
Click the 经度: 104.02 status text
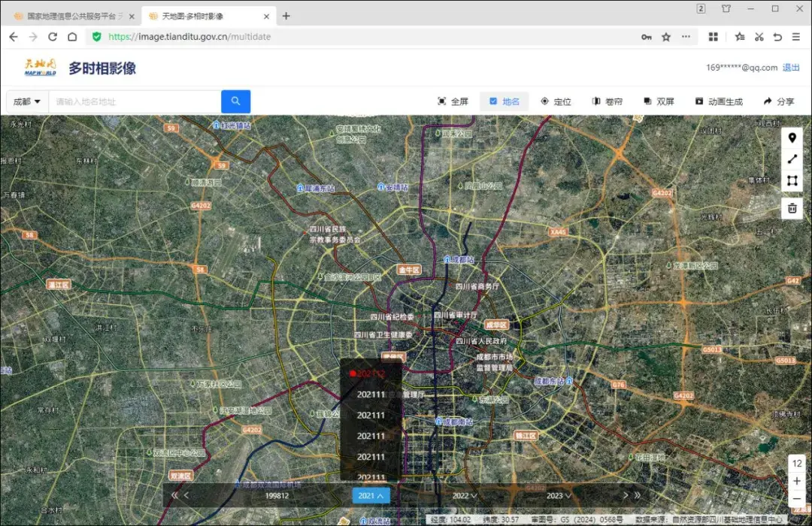(450, 519)
